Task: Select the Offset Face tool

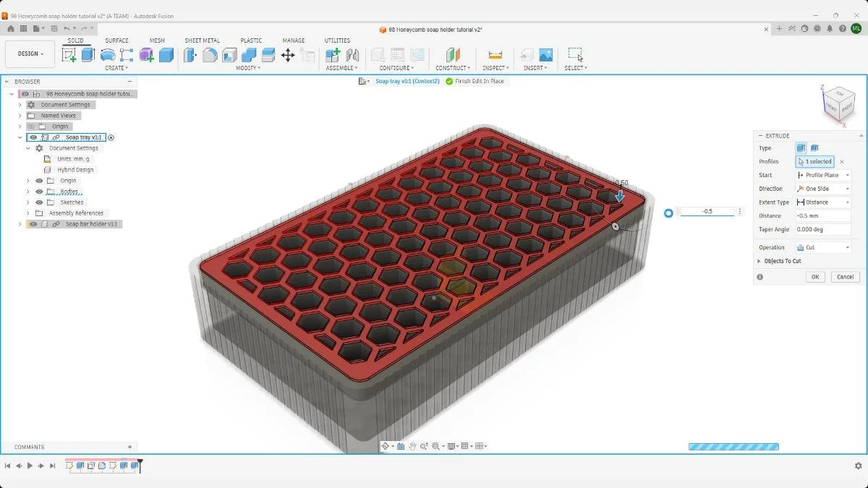Action: [268, 55]
